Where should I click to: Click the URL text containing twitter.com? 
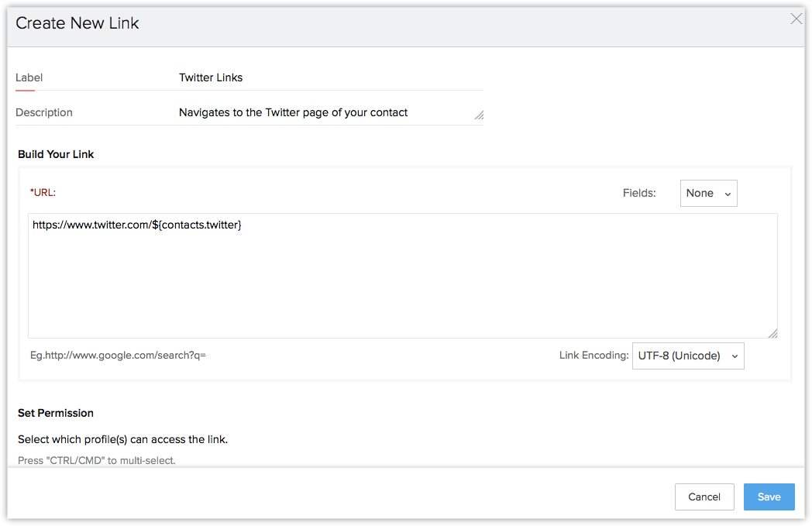pyautogui.click(x=137, y=225)
